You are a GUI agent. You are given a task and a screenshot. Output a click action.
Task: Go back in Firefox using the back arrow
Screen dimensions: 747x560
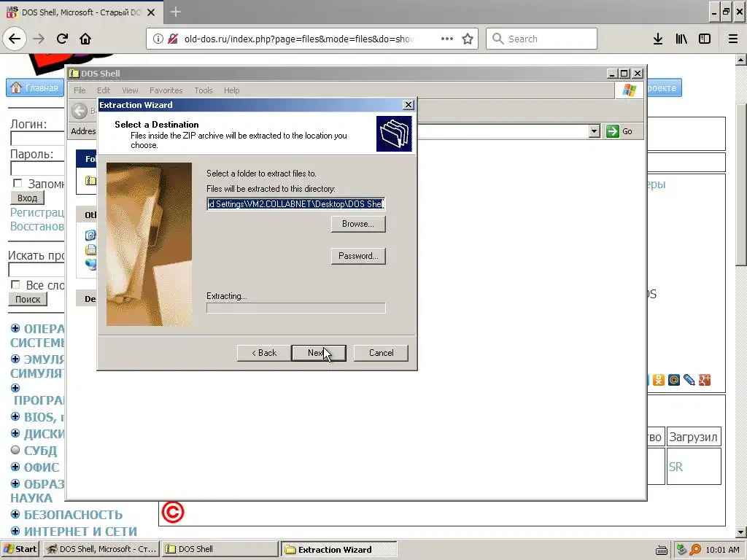[x=15, y=39]
